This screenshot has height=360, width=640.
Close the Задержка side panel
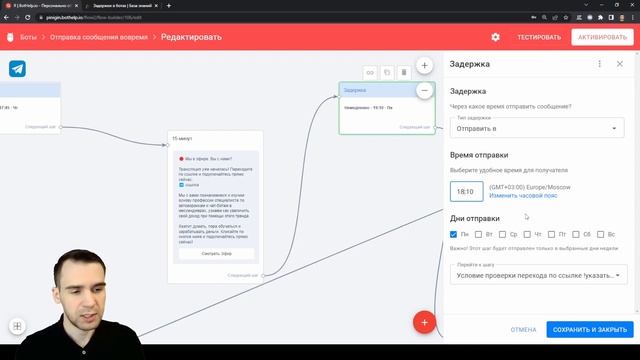(620, 64)
